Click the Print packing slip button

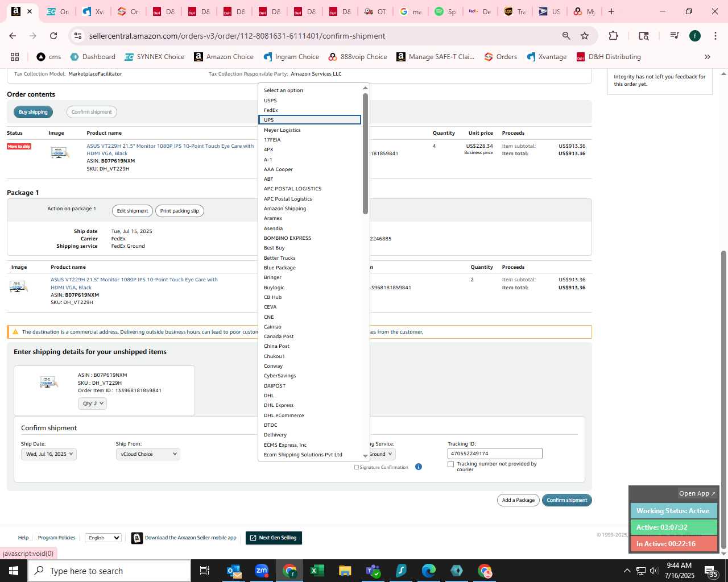point(180,211)
